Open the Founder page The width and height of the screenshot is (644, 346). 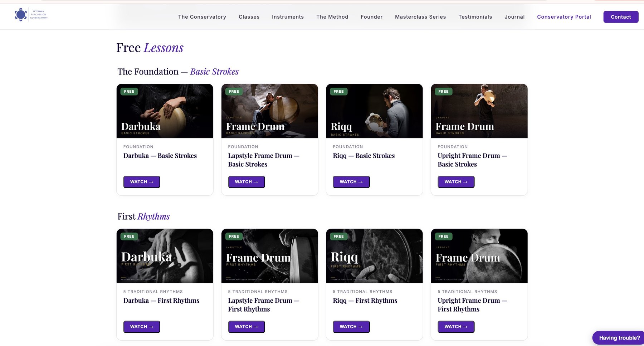[x=371, y=17]
